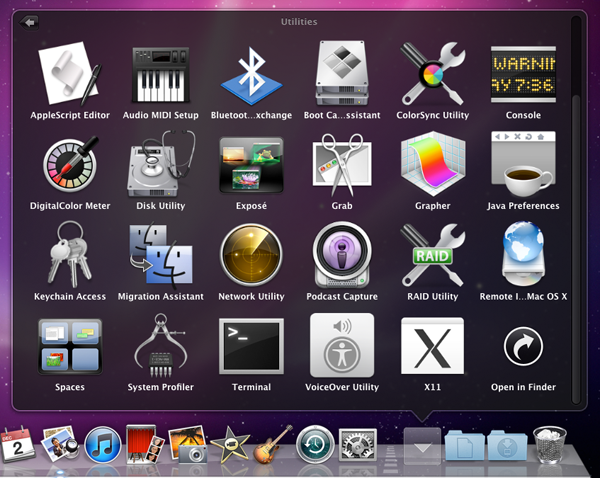The width and height of the screenshot is (600, 478).
Task: Click Open in Finder arrow
Action: click(x=523, y=346)
